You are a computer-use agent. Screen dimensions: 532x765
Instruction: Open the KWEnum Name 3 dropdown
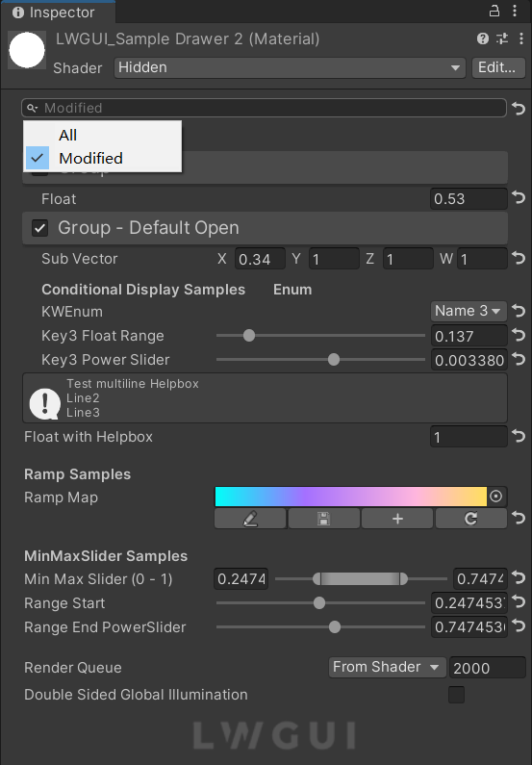(469, 311)
